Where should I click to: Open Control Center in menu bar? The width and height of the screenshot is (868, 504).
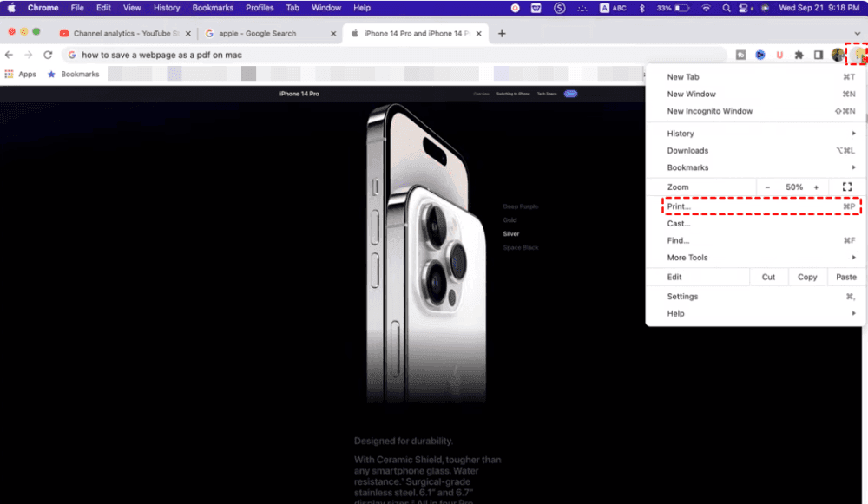click(745, 8)
